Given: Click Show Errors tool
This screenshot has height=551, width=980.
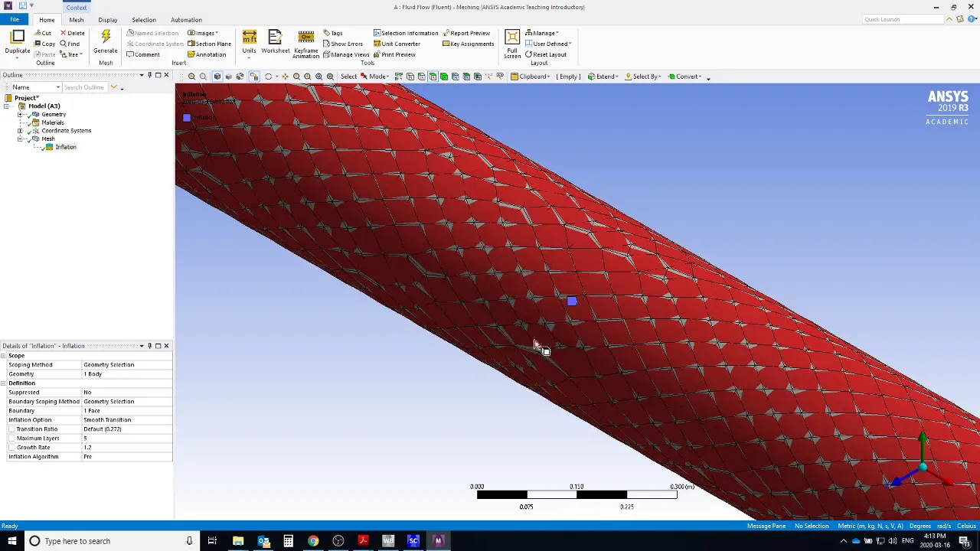Looking at the screenshot, I should tap(343, 44).
